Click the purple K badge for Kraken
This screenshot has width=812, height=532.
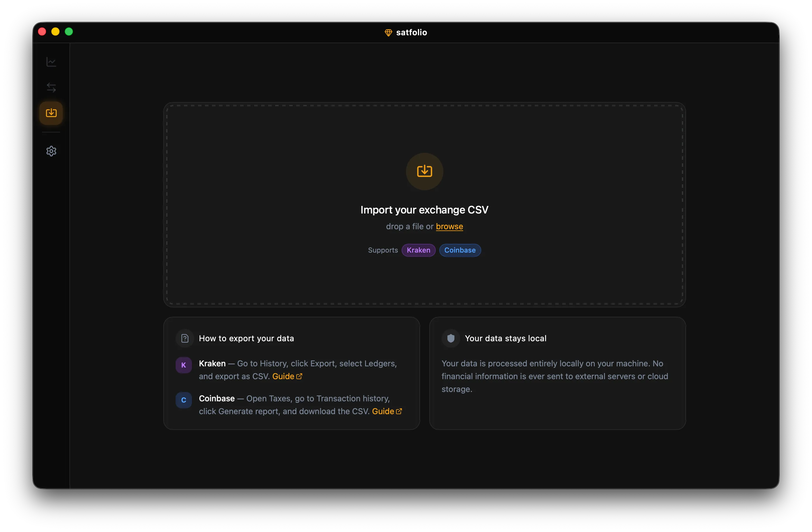(x=183, y=365)
